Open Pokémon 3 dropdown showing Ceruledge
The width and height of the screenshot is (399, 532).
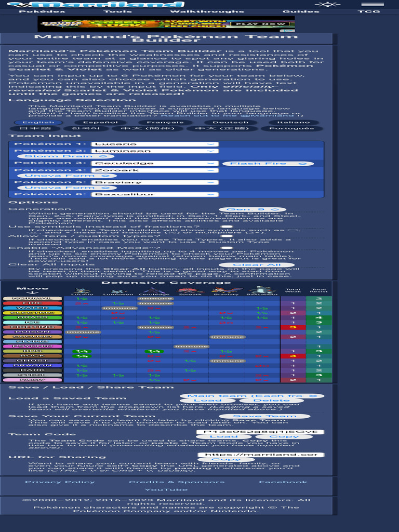tap(155, 164)
